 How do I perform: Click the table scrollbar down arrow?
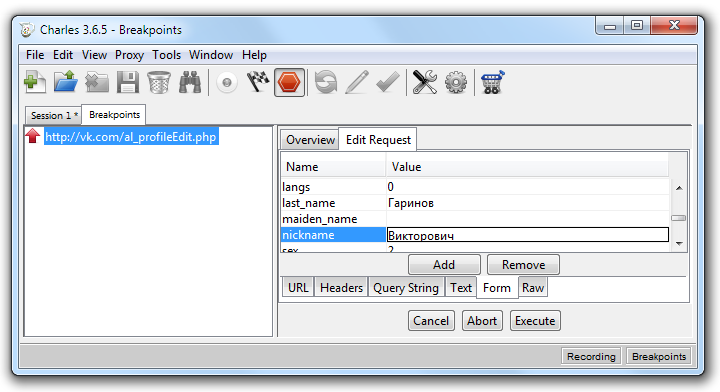[679, 244]
